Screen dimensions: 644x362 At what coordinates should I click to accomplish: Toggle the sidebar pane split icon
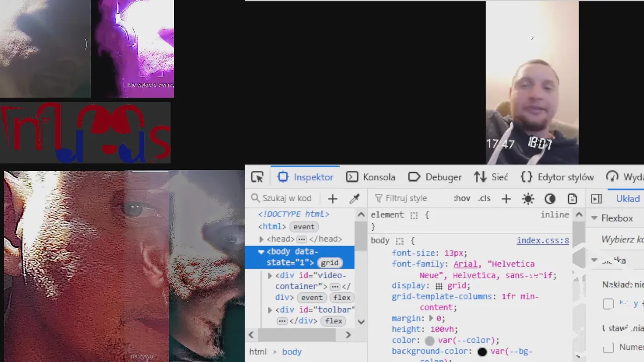pyautogui.click(x=597, y=199)
